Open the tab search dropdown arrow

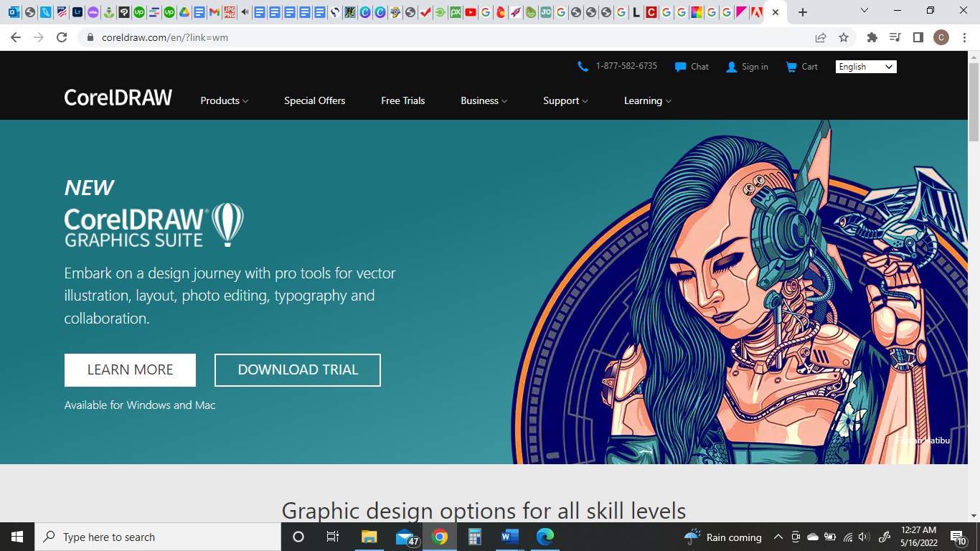coord(864,11)
